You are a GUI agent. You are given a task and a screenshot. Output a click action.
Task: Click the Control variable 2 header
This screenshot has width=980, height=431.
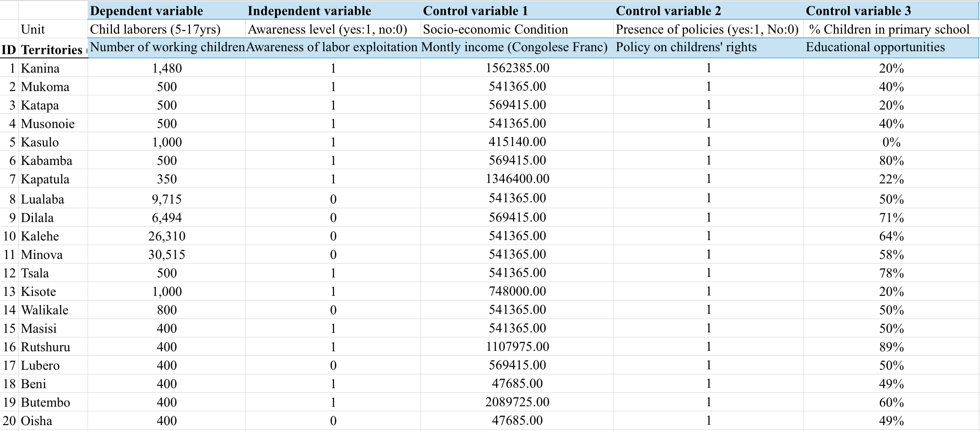click(667, 11)
